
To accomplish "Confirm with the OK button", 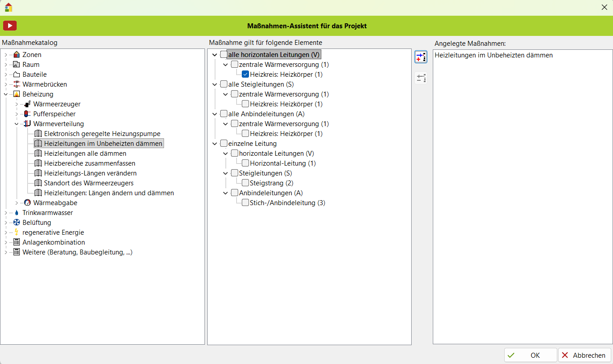I will point(530,355).
